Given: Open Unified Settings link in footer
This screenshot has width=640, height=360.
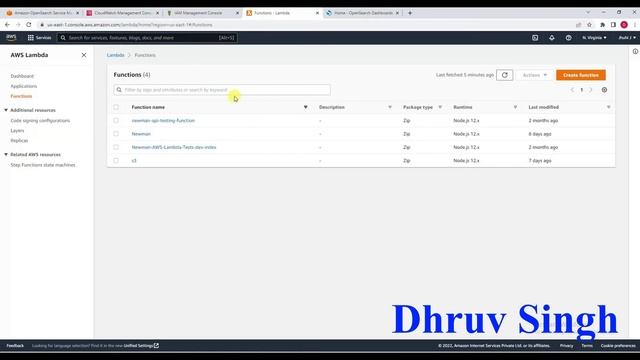Looking at the screenshot, I should [x=141, y=346].
